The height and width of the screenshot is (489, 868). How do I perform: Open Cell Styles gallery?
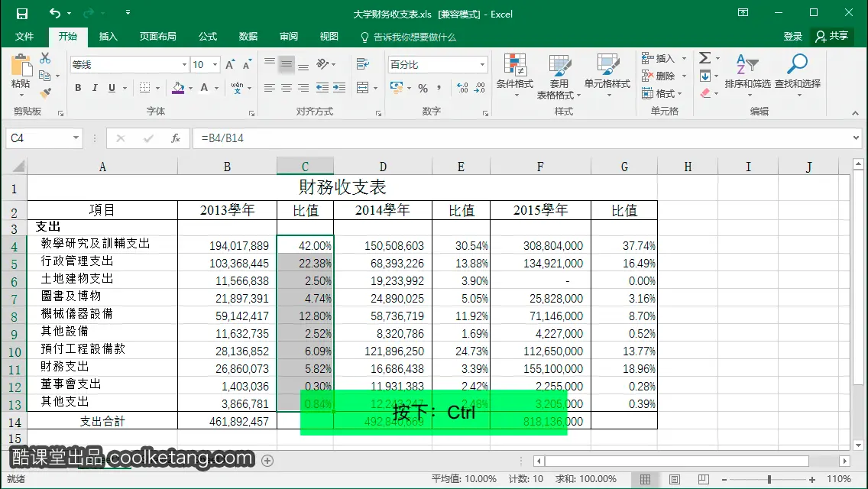click(607, 76)
